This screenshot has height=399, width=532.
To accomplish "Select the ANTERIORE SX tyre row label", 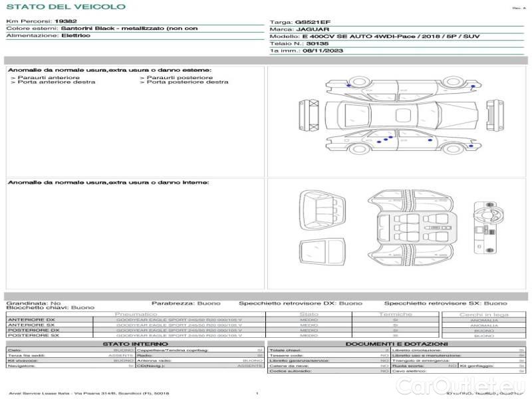I will [31, 325].
